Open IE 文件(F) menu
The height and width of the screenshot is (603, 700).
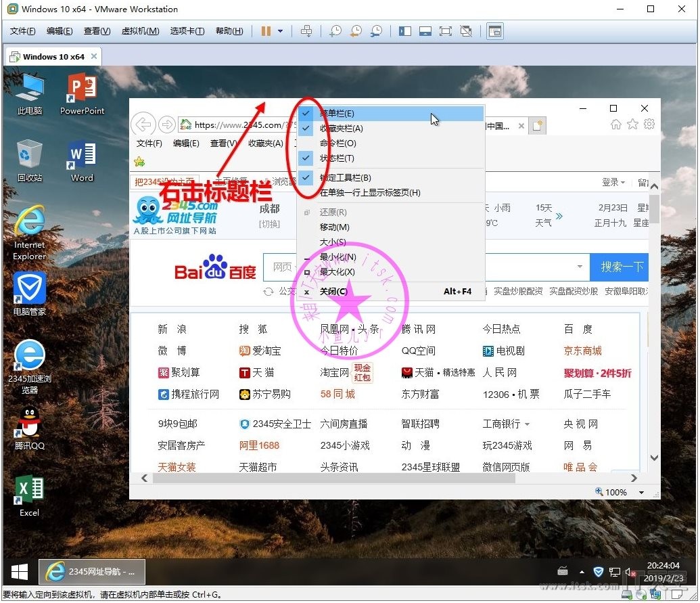(149, 143)
